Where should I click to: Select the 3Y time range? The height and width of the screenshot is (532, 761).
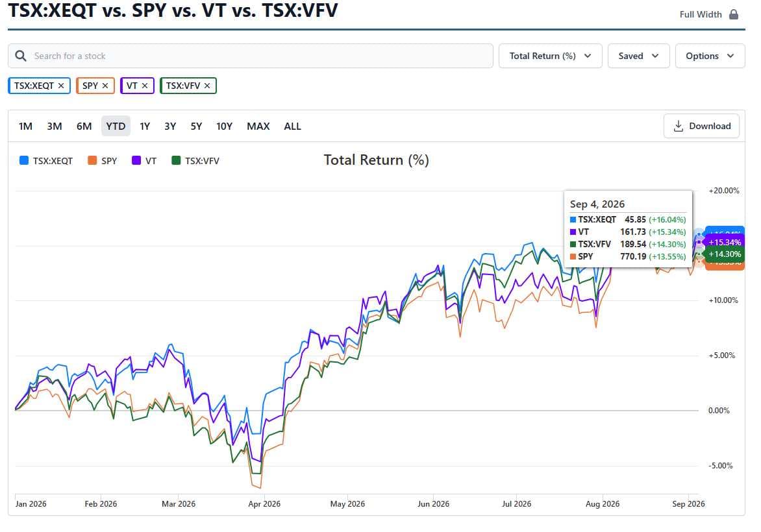170,126
